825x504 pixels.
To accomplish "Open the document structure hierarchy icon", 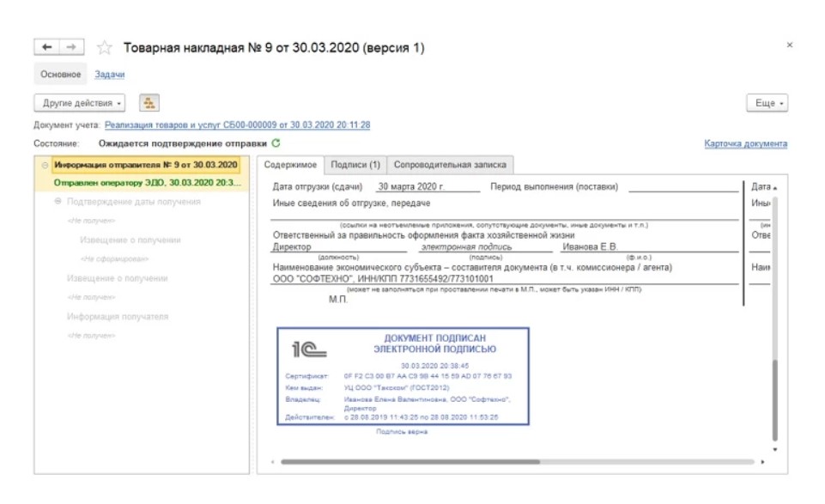I will 149,103.
